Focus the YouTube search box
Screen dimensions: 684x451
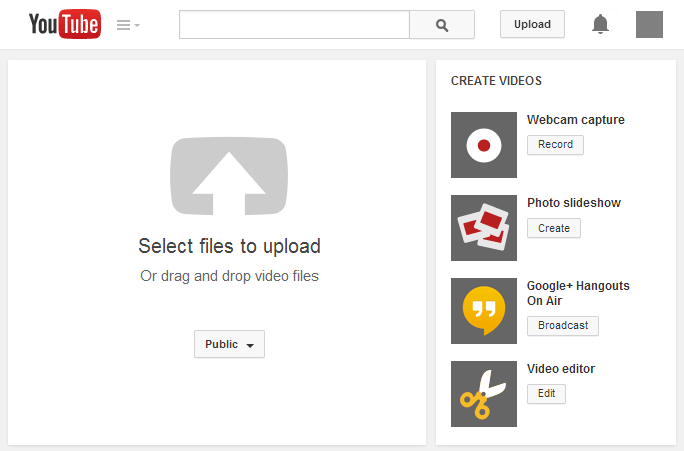pyautogui.click(x=294, y=25)
